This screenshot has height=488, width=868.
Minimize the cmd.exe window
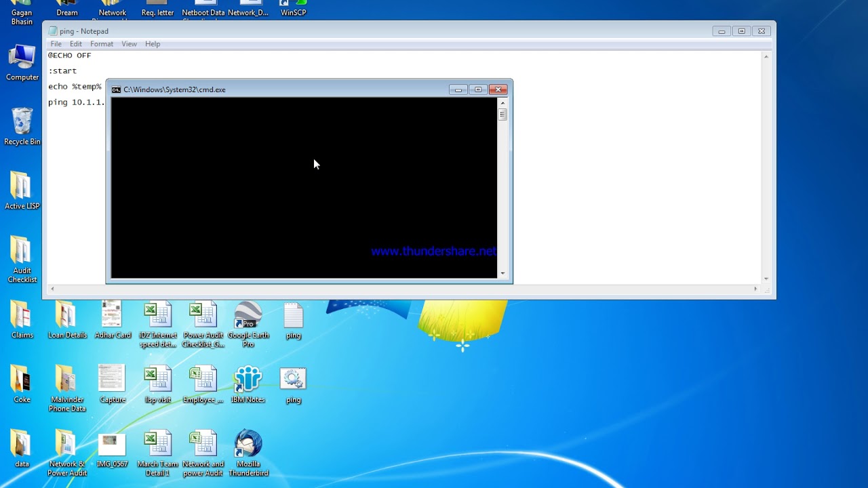[x=458, y=89]
